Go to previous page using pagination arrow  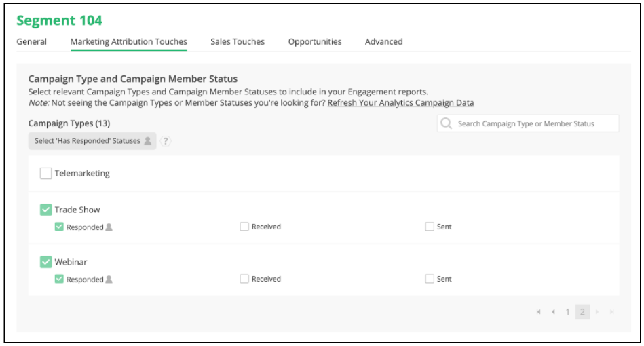click(553, 312)
